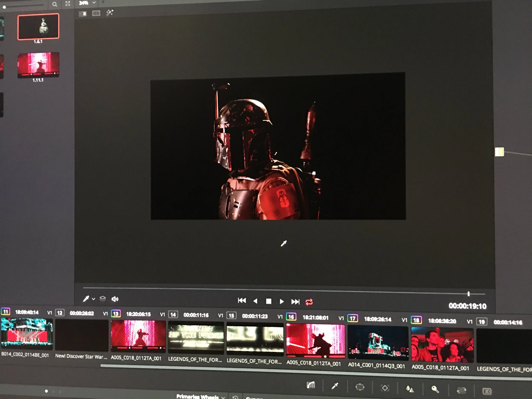The image size is (532, 399).
Task: Toggle the image wipe view
Action: pyautogui.click(x=83, y=14)
